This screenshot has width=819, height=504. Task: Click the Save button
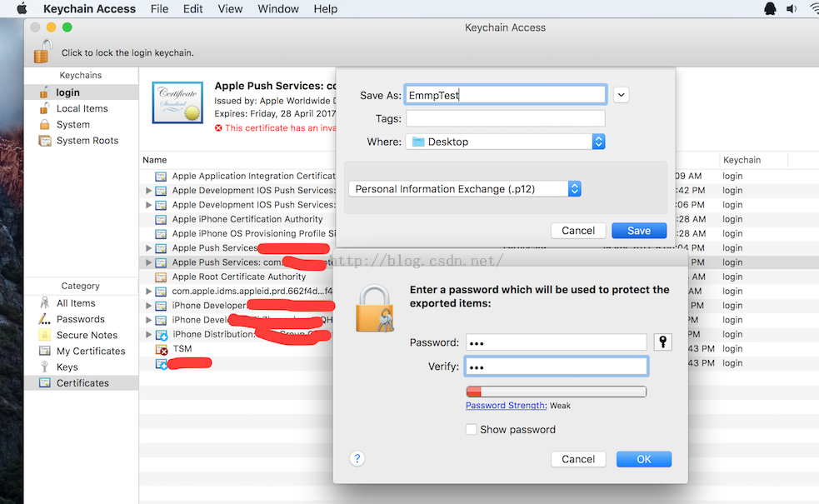tap(638, 231)
